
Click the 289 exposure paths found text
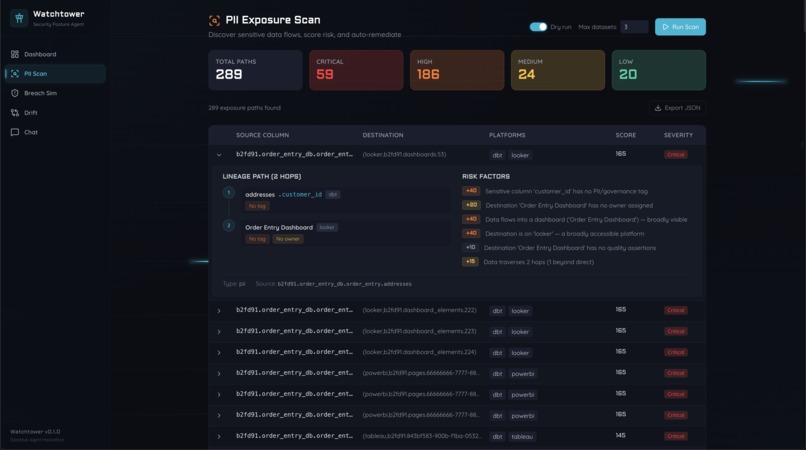click(x=245, y=108)
